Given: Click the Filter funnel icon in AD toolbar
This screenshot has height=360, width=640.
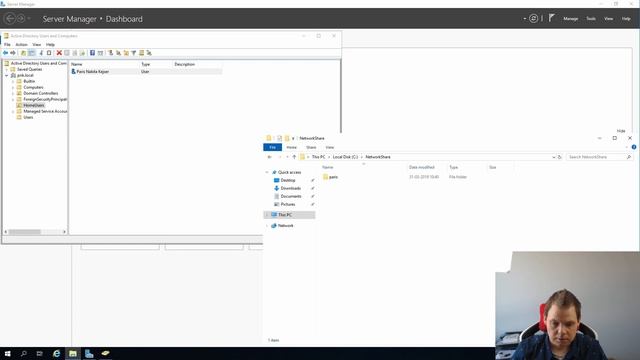Looking at the screenshot, I should pos(133,53).
